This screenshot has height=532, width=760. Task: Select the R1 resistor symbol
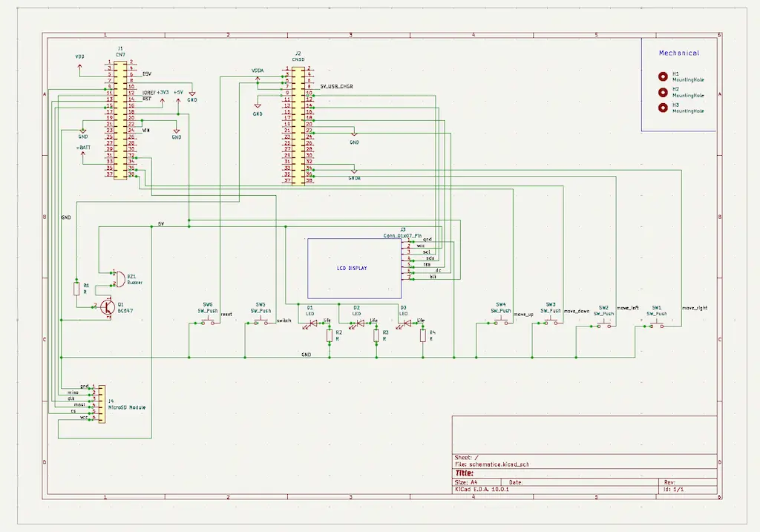pyautogui.click(x=76, y=289)
